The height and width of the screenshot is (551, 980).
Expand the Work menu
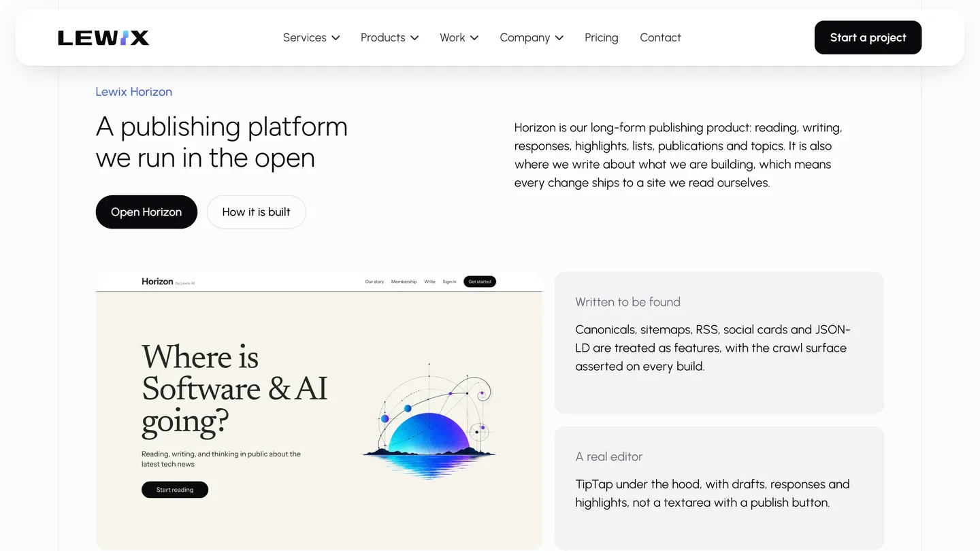pyautogui.click(x=459, y=37)
